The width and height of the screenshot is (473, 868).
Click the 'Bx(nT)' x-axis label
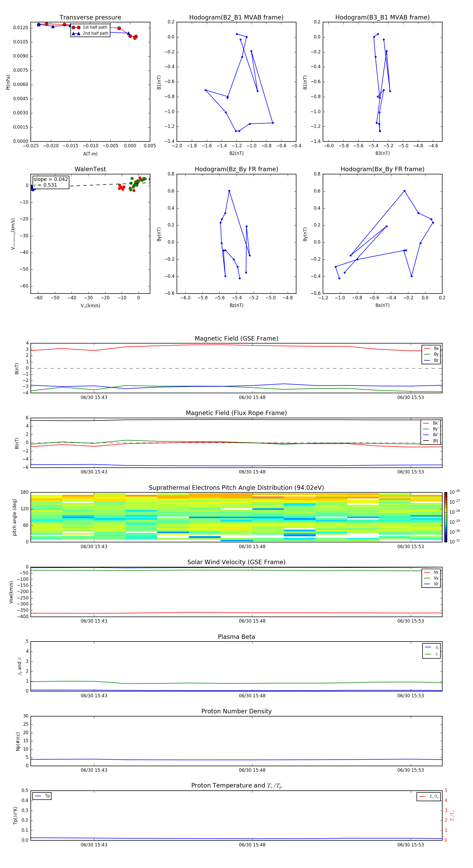pyautogui.click(x=382, y=305)
